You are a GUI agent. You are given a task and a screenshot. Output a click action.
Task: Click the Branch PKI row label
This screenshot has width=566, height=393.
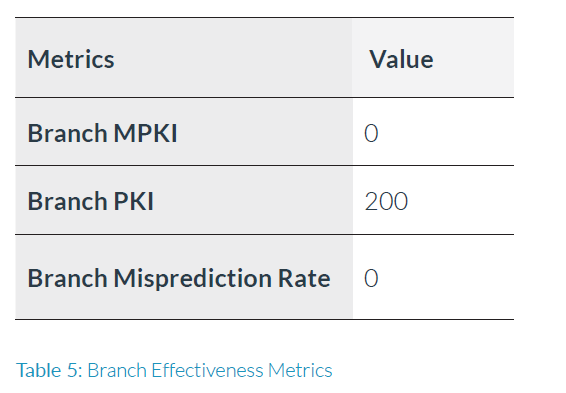[91, 201]
